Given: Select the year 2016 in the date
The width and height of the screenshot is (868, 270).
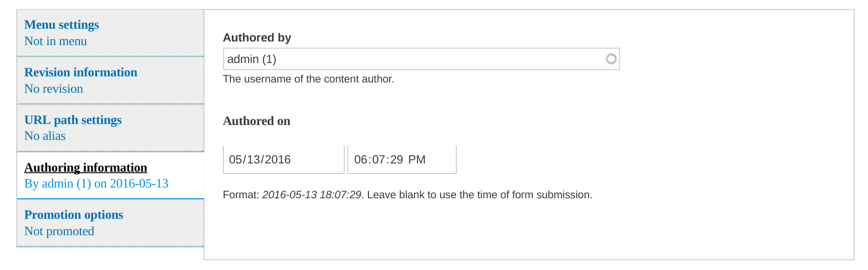Looking at the screenshot, I should 278,159.
